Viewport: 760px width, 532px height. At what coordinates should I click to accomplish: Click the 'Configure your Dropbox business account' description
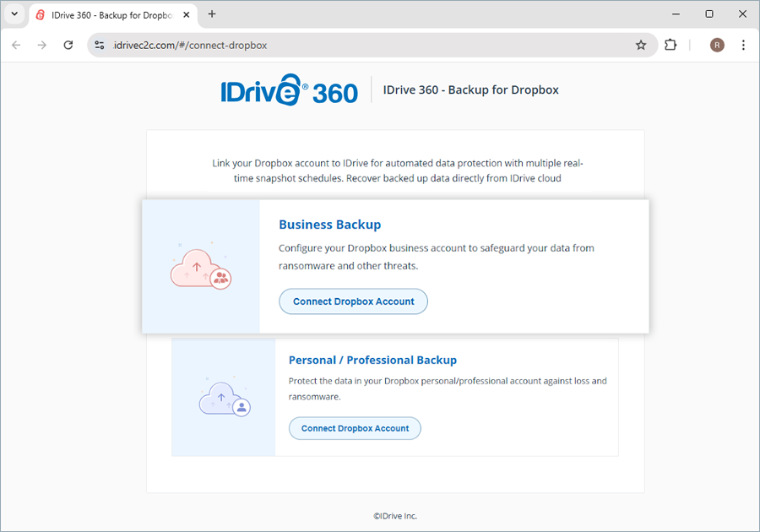tap(437, 257)
